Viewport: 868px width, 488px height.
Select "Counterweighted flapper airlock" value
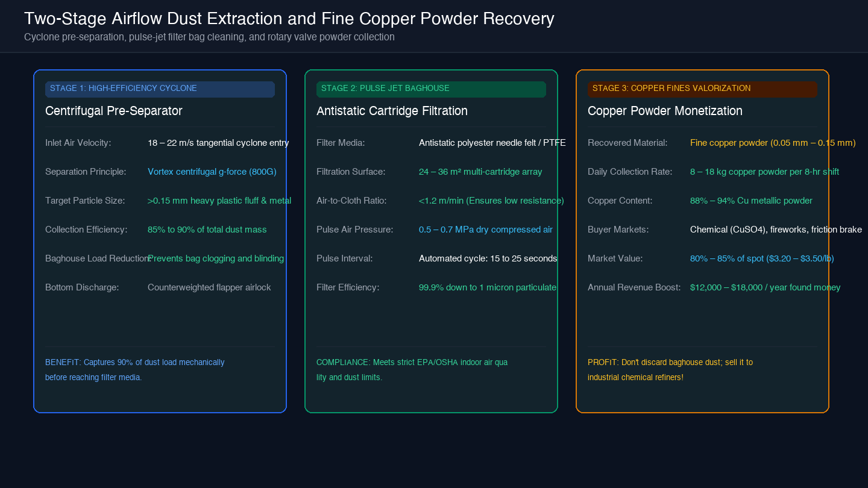(209, 287)
